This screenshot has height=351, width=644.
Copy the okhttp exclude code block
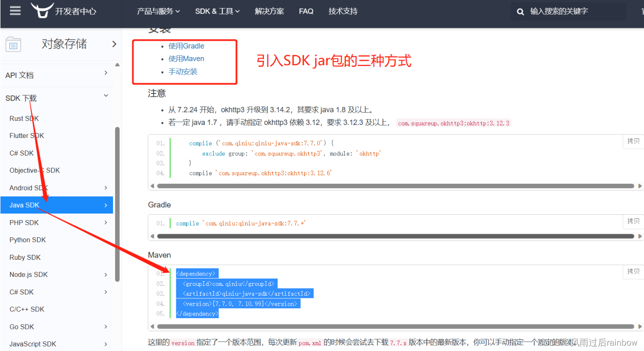pos(633,141)
